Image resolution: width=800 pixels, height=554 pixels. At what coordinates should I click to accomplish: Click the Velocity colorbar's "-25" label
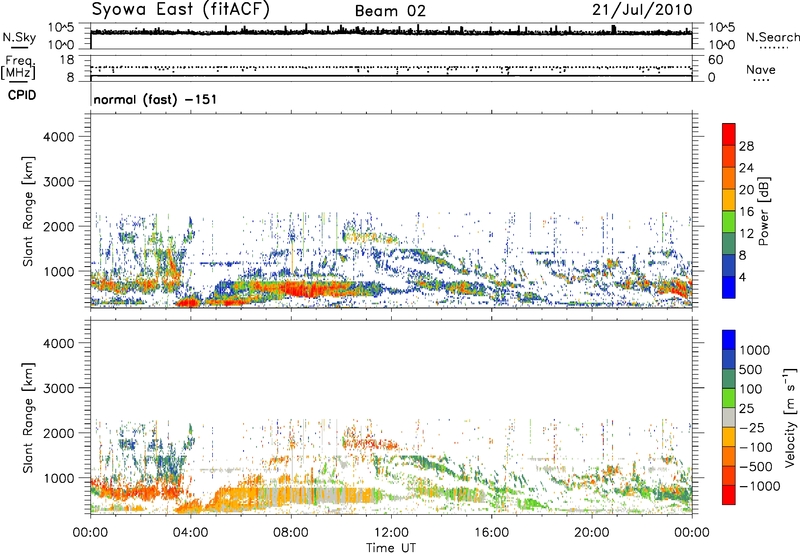click(751, 428)
